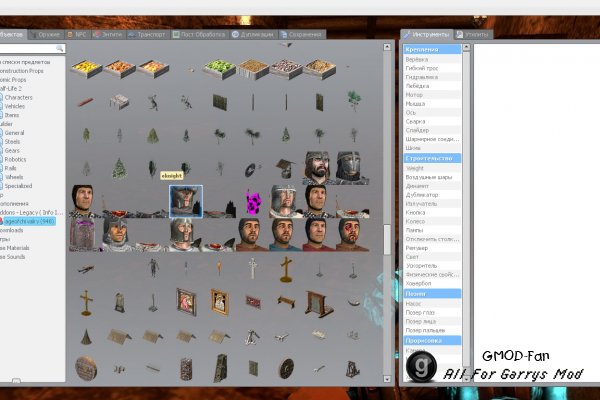Click the prop grid vertical scrollbar

click(387, 240)
